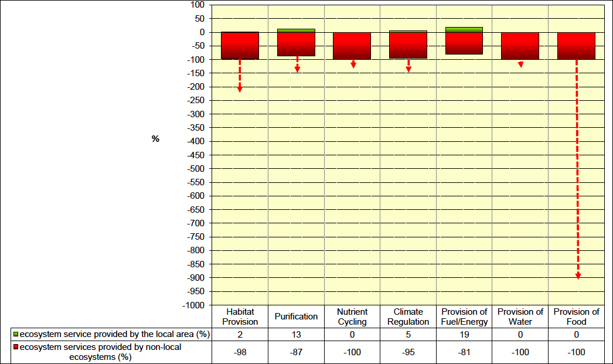This screenshot has height=364, width=613.
Task: Click the arrowhead of the Habitat Provision arrow
Action: pyautogui.click(x=240, y=89)
